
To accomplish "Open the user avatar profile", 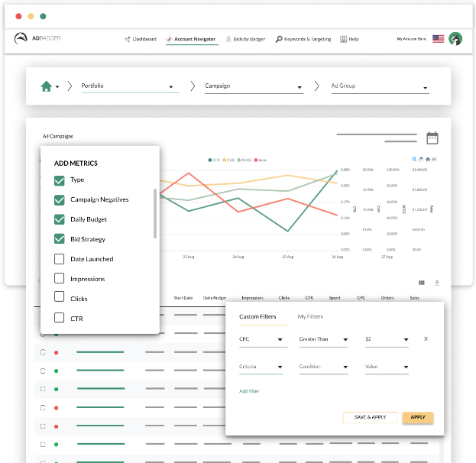I will pyautogui.click(x=455, y=38).
